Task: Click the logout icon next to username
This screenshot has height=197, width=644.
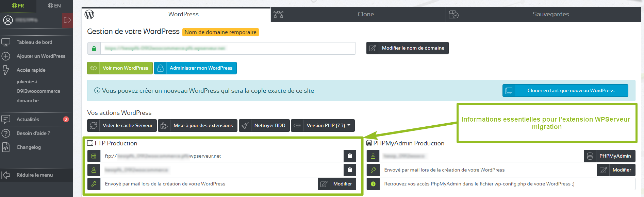Action: pyautogui.click(x=67, y=20)
